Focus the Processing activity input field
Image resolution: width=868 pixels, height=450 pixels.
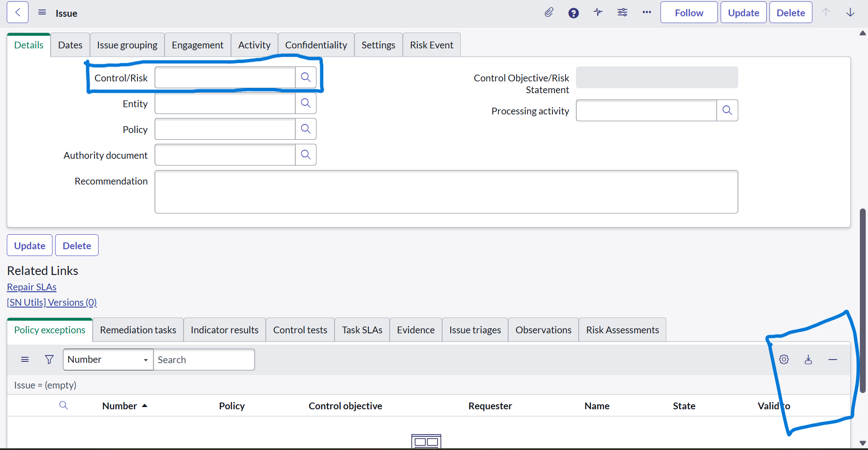click(646, 110)
